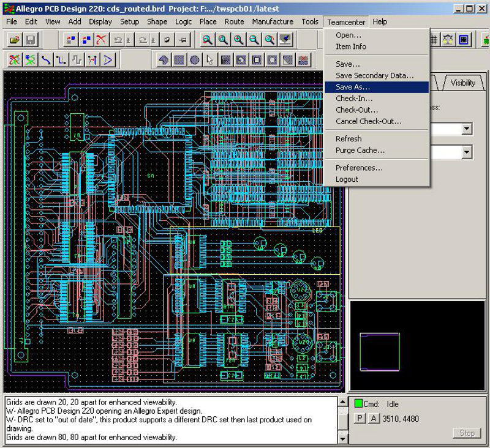Toggle the A button beside coordinates
Screen dimensions: 490x448
coord(374,418)
